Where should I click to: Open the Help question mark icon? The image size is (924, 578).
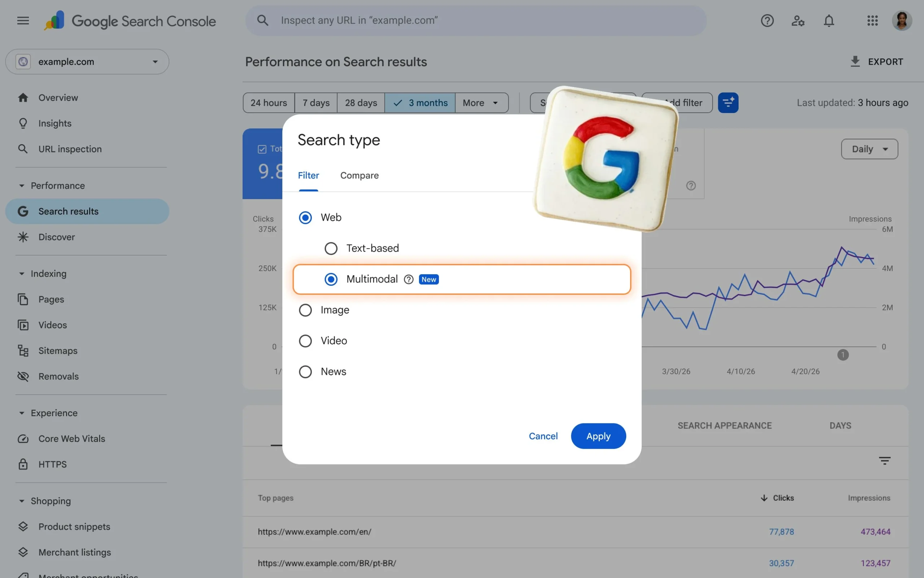click(767, 21)
